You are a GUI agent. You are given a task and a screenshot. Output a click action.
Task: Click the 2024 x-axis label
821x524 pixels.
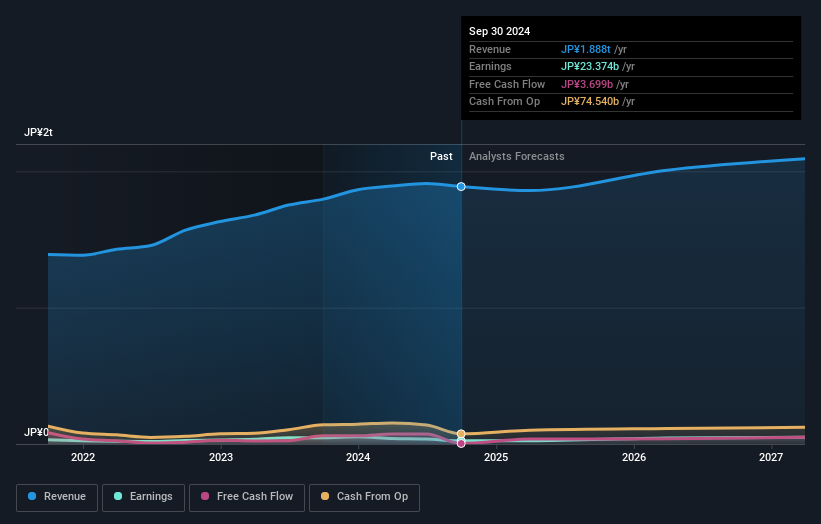pos(358,457)
